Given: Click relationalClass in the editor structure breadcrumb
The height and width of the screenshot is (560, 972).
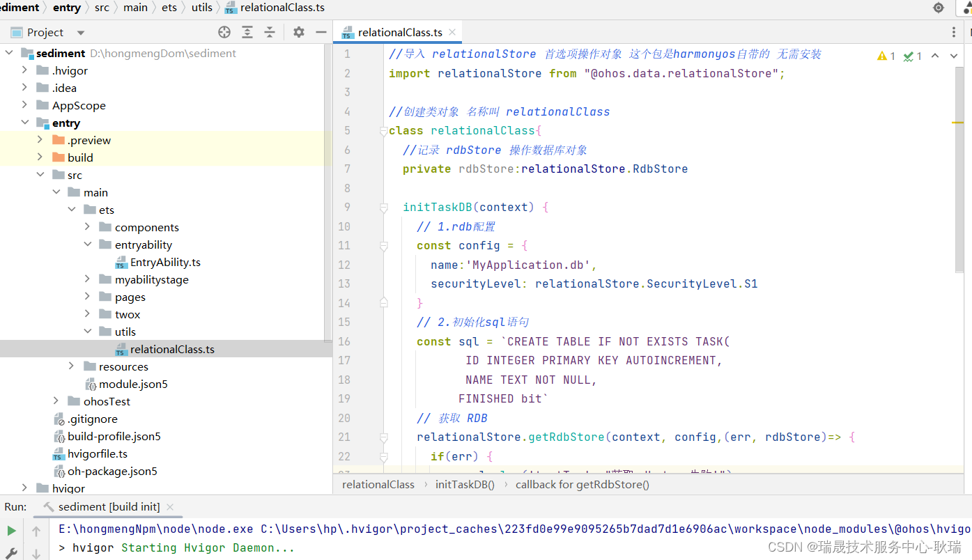Looking at the screenshot, I should point(378,485).
